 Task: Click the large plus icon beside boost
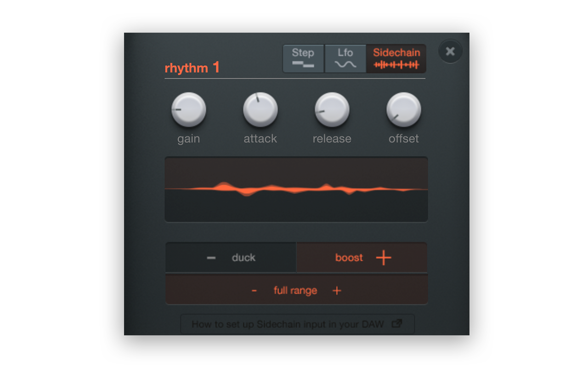[384, 258]
